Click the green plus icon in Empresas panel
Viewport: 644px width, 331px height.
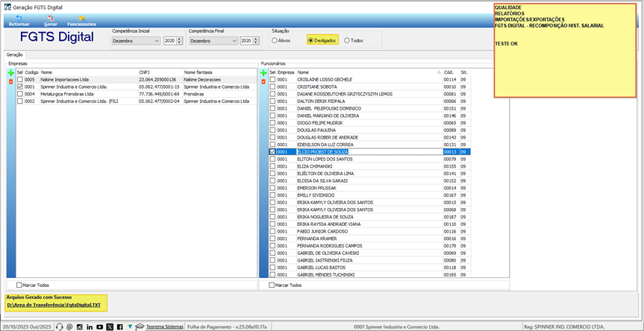(11, 72)
